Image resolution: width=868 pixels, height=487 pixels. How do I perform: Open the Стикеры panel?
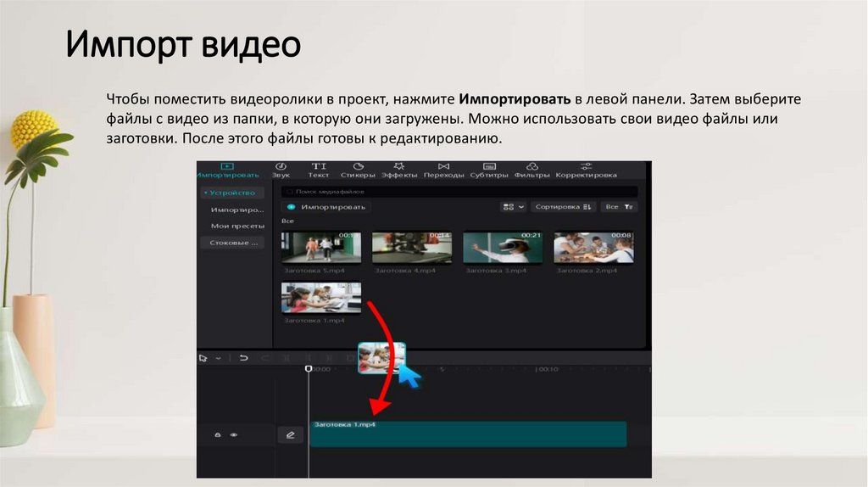(358, 170)
